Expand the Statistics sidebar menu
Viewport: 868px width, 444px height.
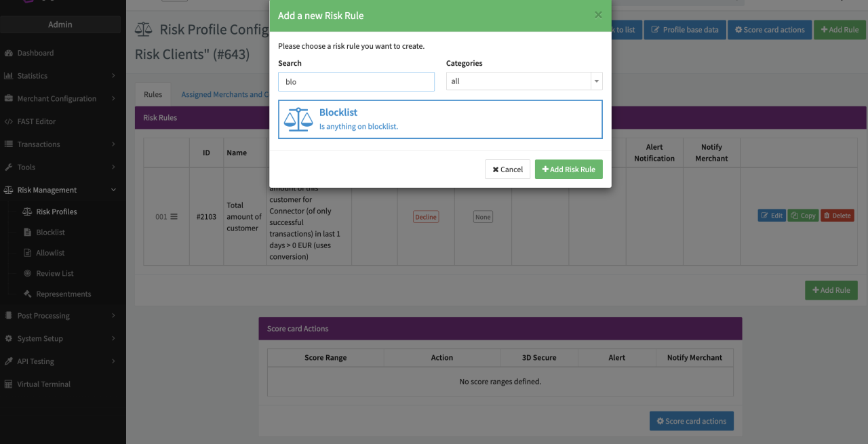[x=62, y=76]
